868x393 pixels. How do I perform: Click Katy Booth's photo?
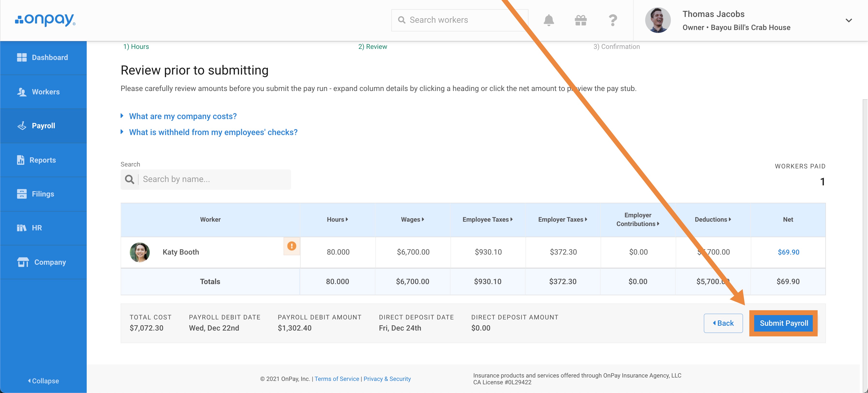point(139,252)
